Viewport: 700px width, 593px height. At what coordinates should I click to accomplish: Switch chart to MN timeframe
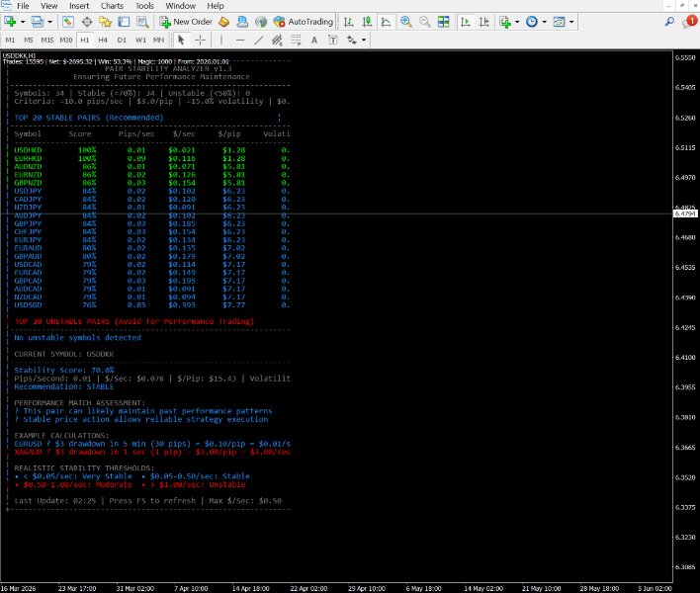(158, 41)
